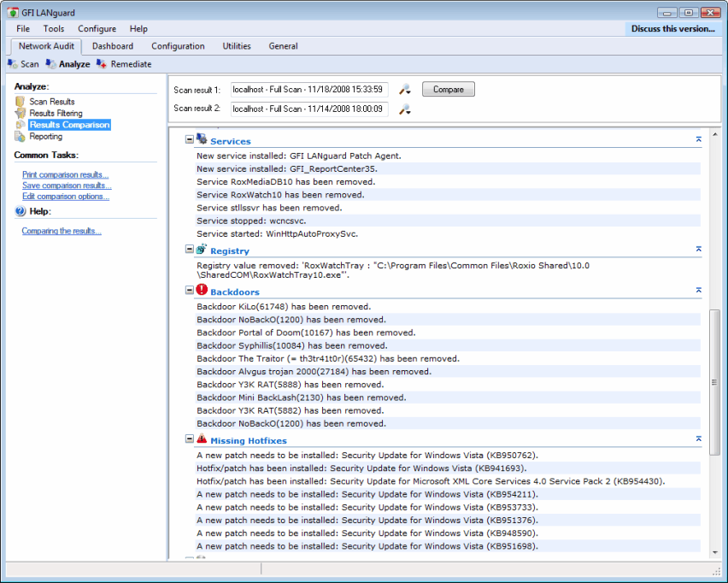Screen dimensions: 728x583
Task: Click the Missing Hotfixes collapse chevron on right
Action: (698, 439)
